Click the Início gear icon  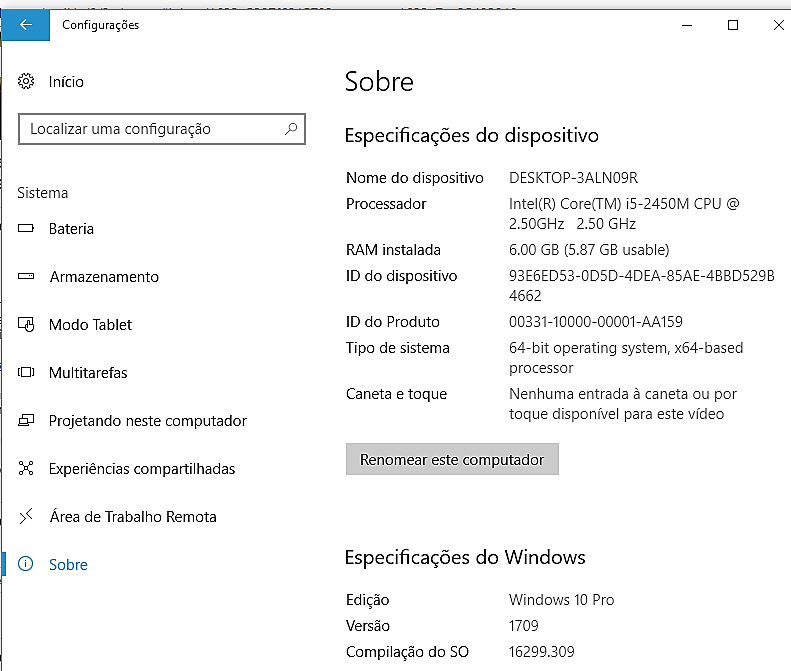(x=27, y=82)
